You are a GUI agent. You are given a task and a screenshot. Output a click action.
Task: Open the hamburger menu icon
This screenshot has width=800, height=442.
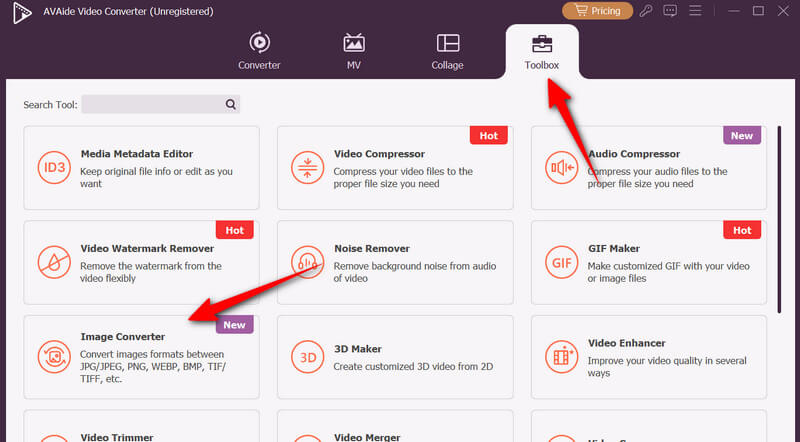(x=695, y=11)
